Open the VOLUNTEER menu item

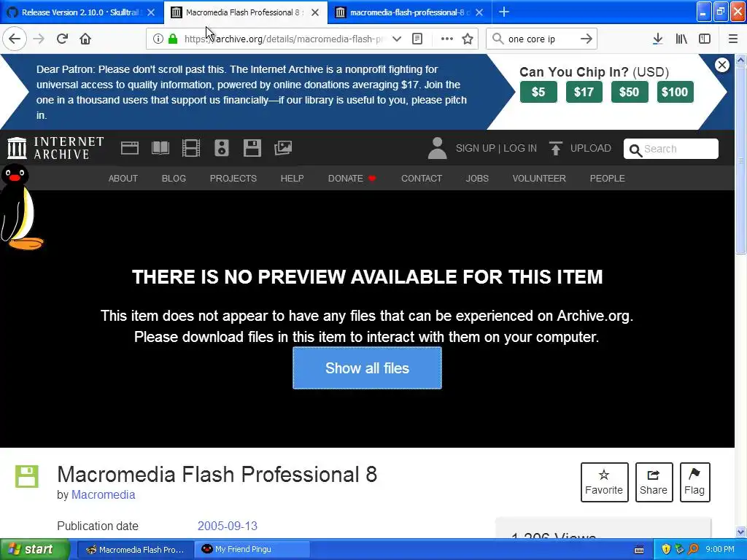pyautogui.click(x=539, y=178)
